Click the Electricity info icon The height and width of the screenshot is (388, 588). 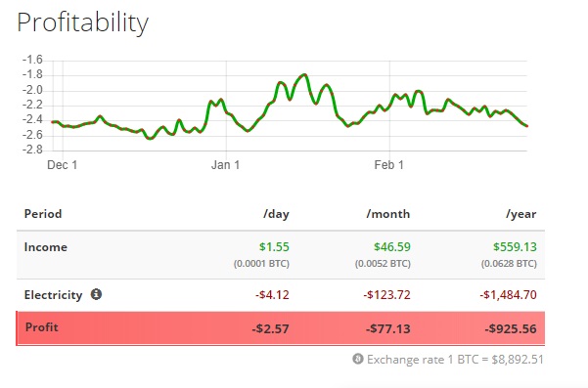tap(96, 294)
